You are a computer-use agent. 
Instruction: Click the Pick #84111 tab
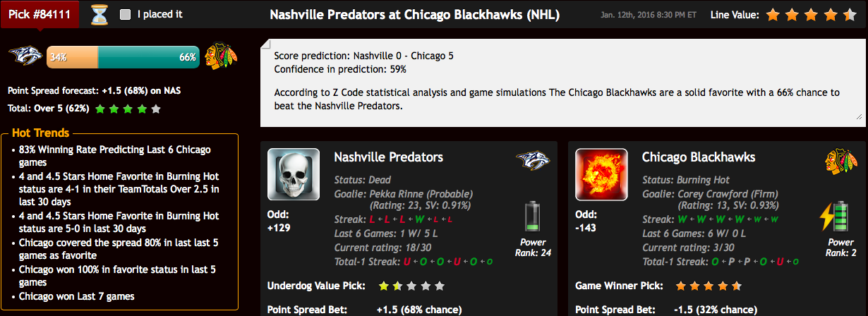tap(40, 14)
